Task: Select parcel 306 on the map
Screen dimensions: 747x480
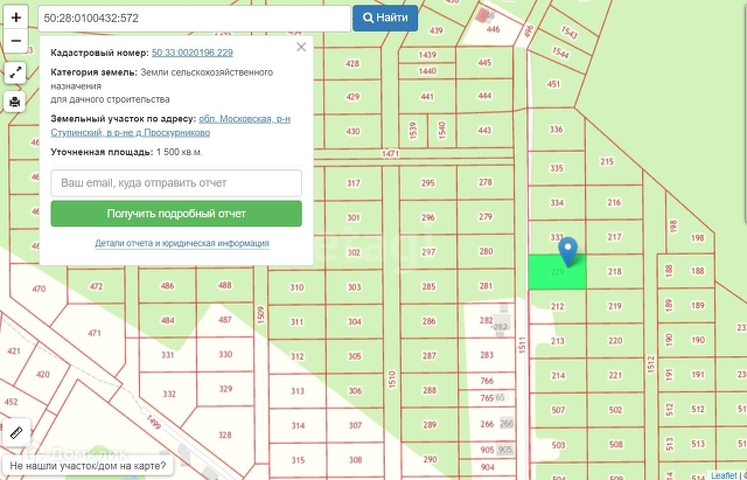Action: (x=355, y=391)
